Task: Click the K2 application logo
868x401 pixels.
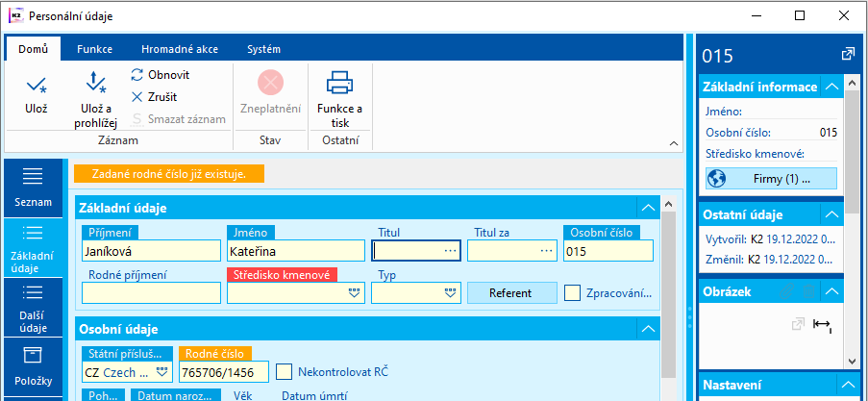Action: tap(15, 16)
